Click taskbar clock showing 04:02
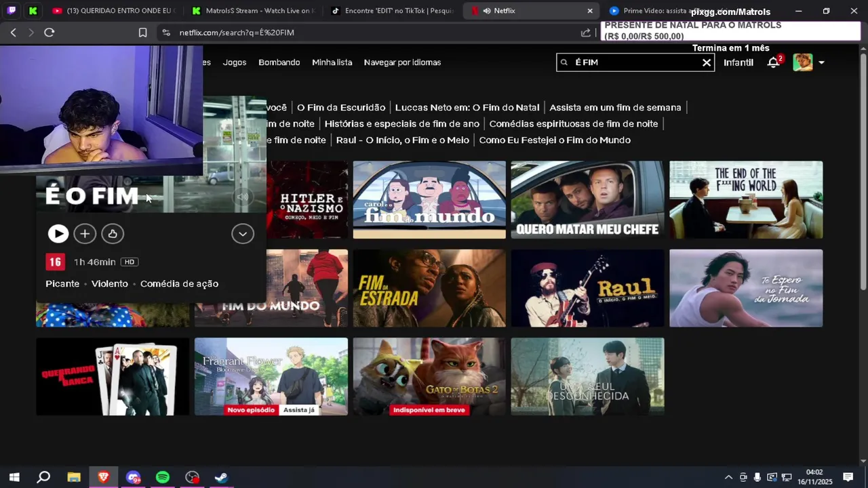The width and height of the screenshot is (868, 488). [814, 477]
